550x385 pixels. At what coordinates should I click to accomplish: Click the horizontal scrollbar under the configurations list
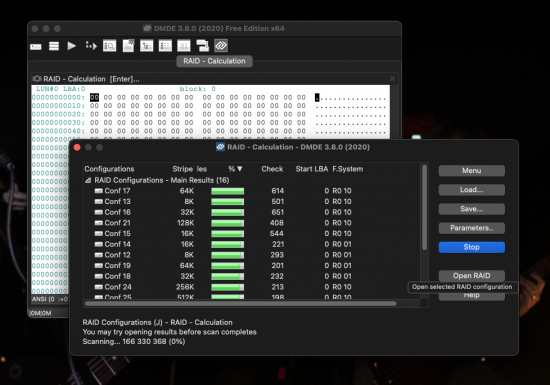[241, 304]
